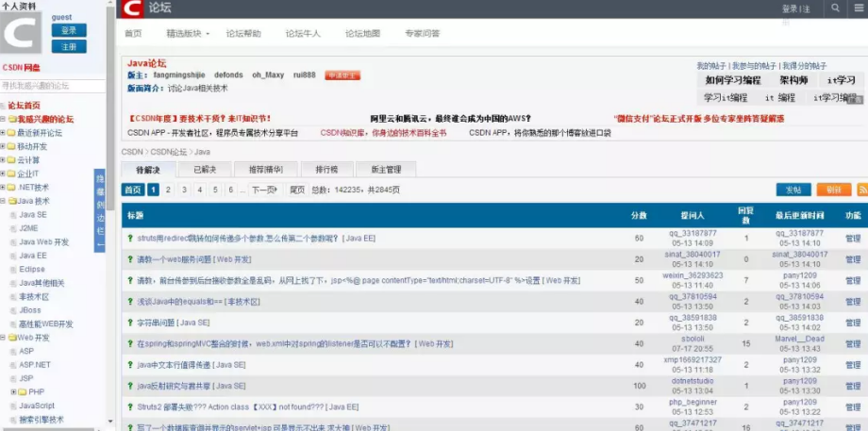Open 论坛地图 in the navigation bar

tap(362, 33)
